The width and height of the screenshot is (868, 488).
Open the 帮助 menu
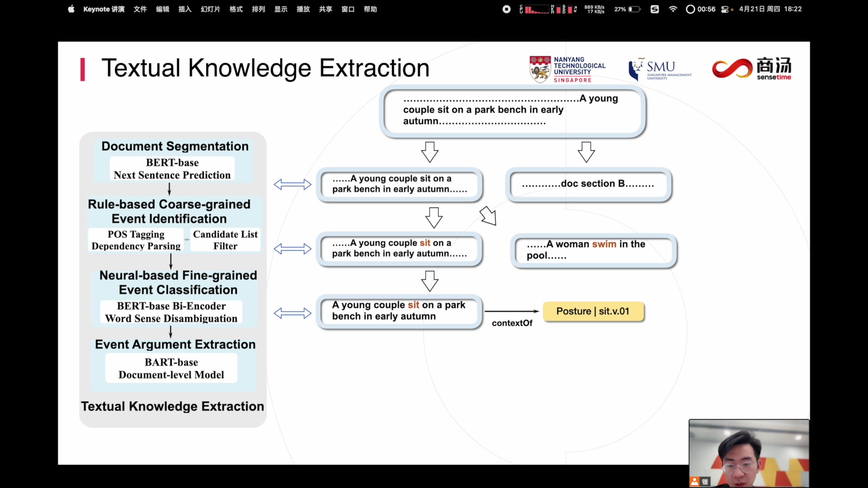(370, 9)
